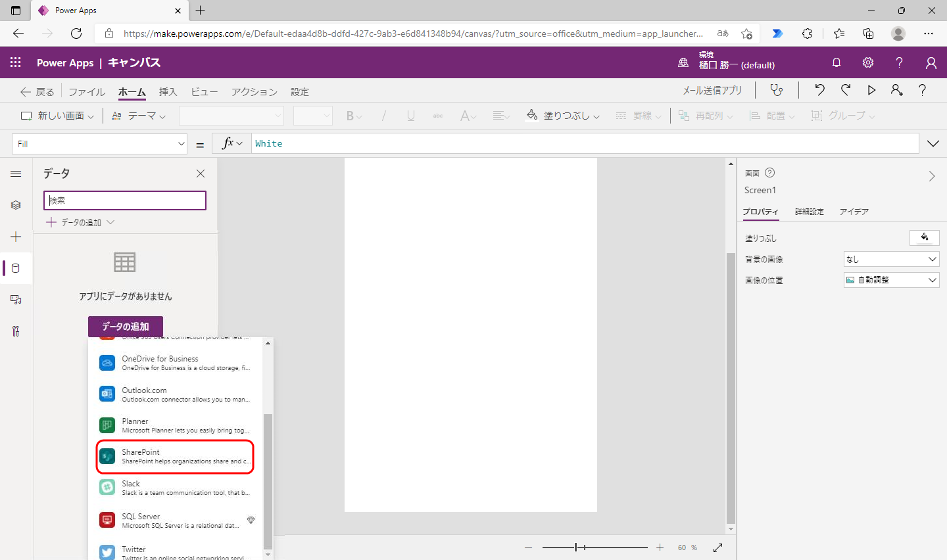Click the data 検索 search field

[x=125, y=200]
